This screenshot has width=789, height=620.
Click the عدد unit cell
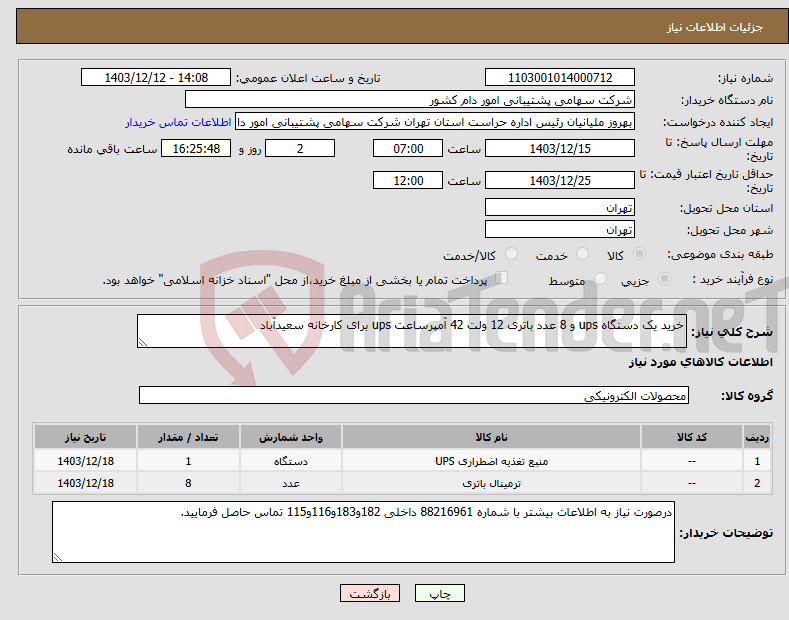click(291, 483)
